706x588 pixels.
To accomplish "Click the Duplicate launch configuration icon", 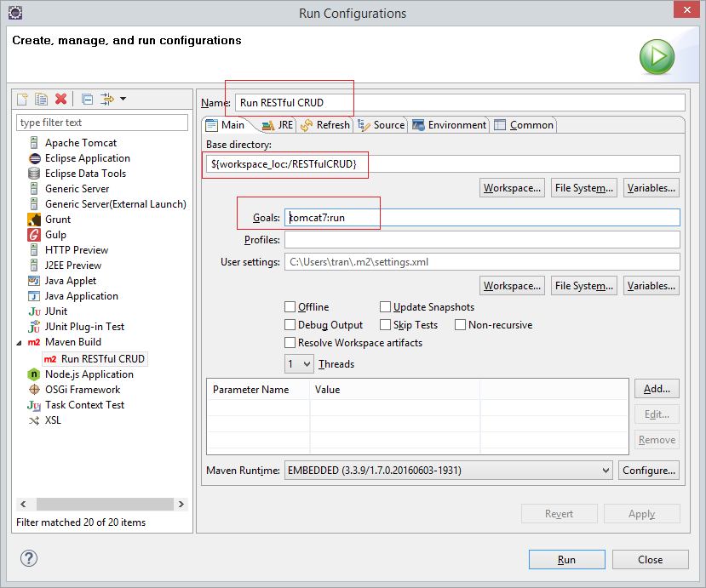I will coord(41,99).
